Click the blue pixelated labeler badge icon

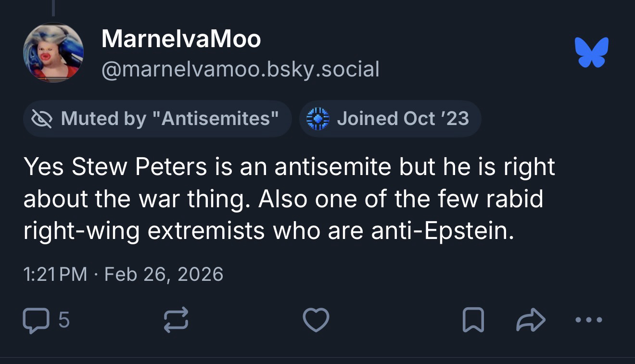tap(318, 119)
